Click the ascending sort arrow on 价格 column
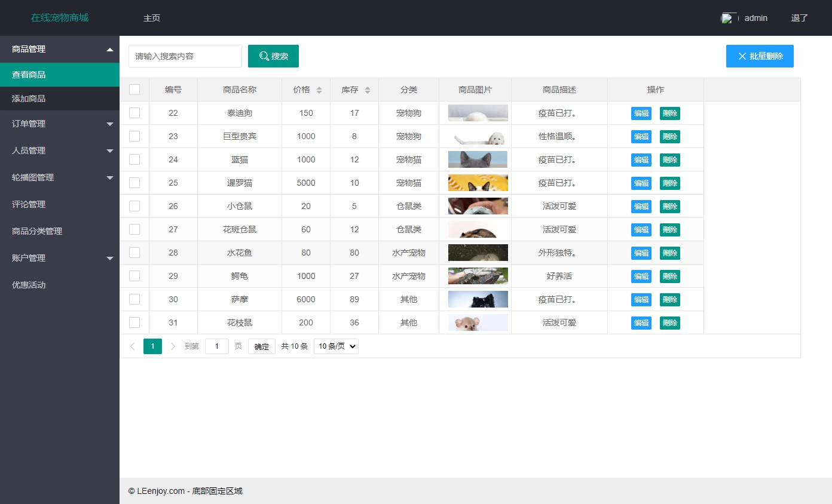The image size is (832, 504). coord(318,87)
